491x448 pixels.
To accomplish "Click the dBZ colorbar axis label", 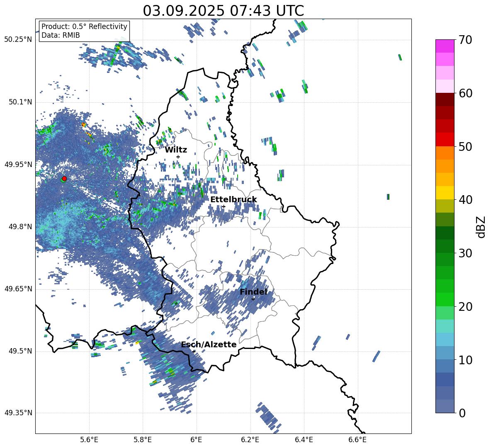I will click(x=481, y=227).
